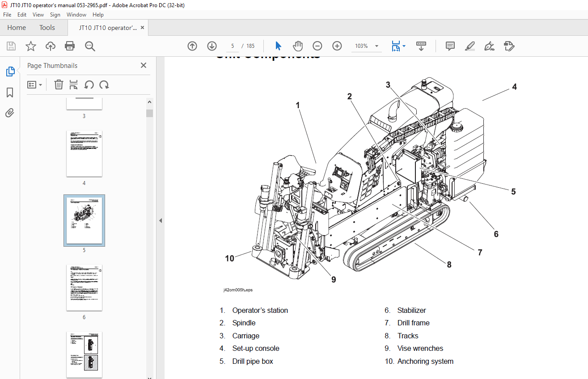Image resolution: width=588 pixels, height=379 pixels.
Task: Click the scrolling mode keyboard icon
Action: tap(421, 46)
